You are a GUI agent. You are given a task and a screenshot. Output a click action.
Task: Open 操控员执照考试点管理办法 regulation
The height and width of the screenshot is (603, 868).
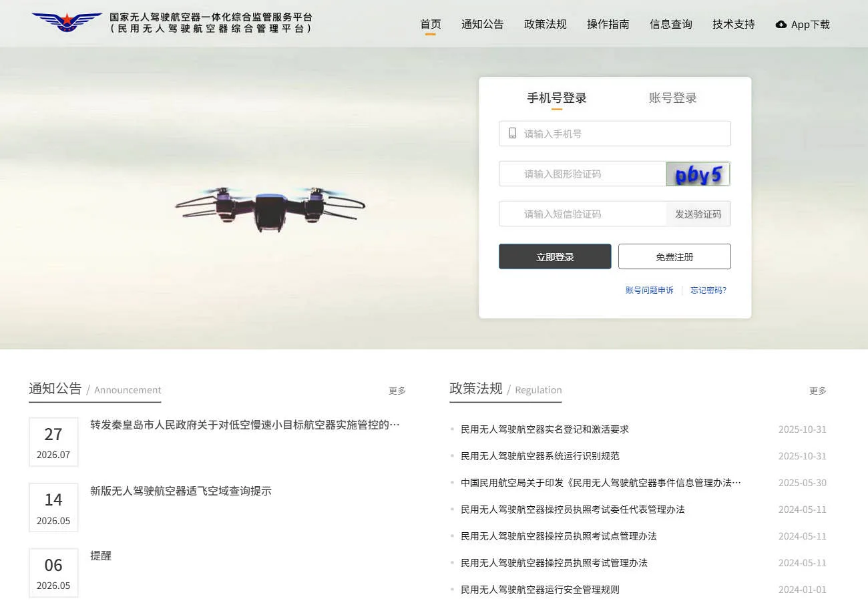point(559,536)
